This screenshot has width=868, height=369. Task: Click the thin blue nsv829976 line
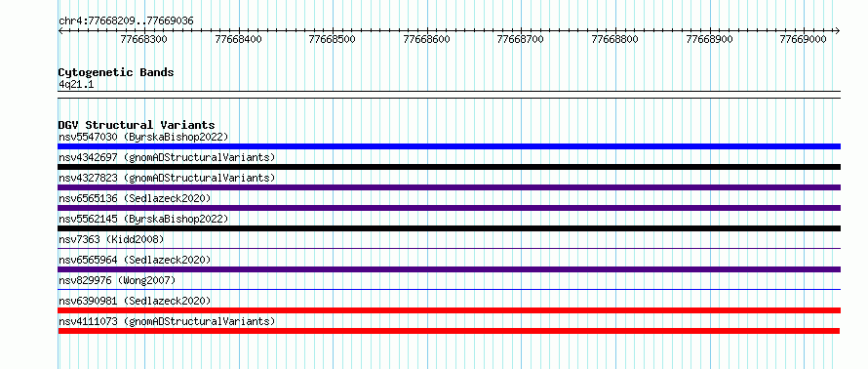(449, 289)
